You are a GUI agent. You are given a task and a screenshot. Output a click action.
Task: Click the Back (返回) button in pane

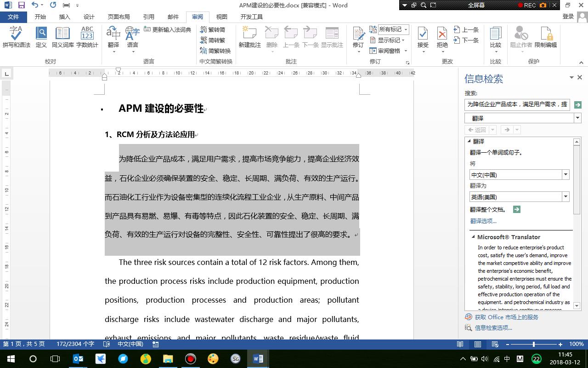point(477,130)
